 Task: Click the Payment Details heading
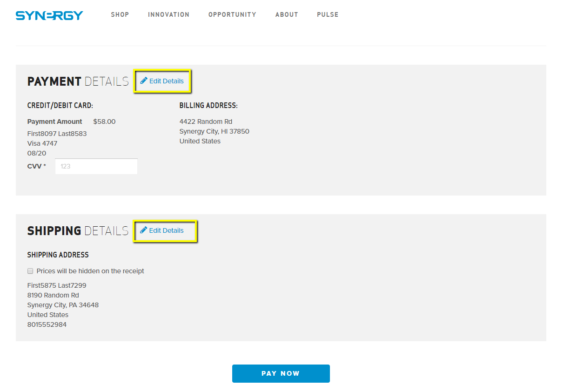(78, 81)
